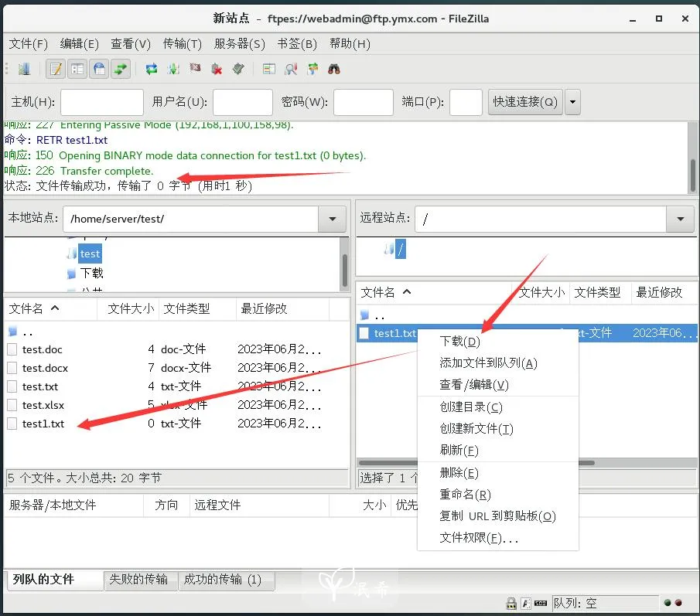Open the 下载 folder in local tree
Screen dimensions: 700x616
pyautogui.click(x=91, y=273)
